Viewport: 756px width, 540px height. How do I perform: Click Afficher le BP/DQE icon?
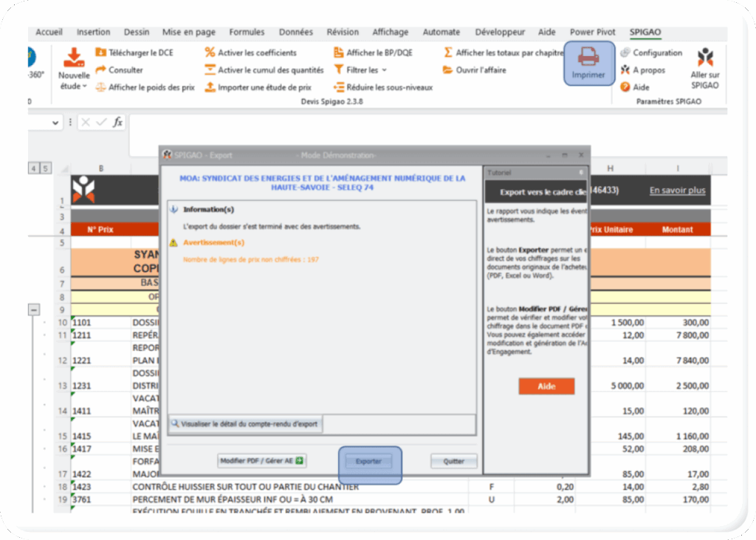[339, 52]
